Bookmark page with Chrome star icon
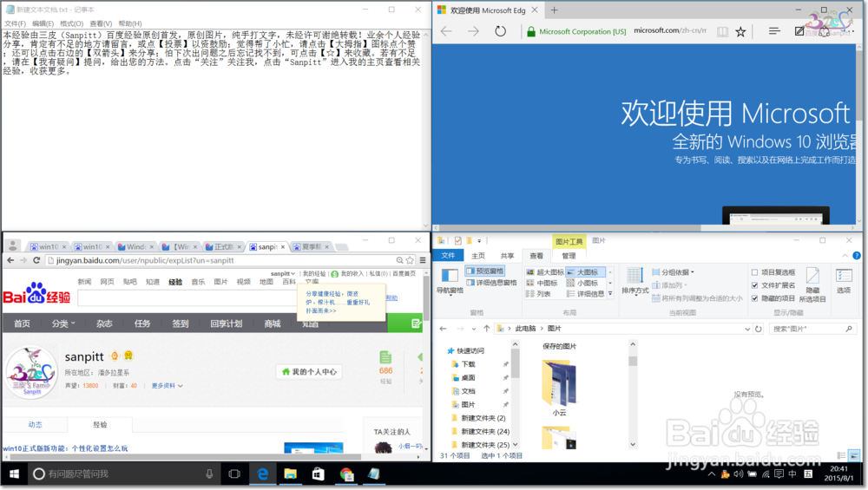 coord(410,260)
